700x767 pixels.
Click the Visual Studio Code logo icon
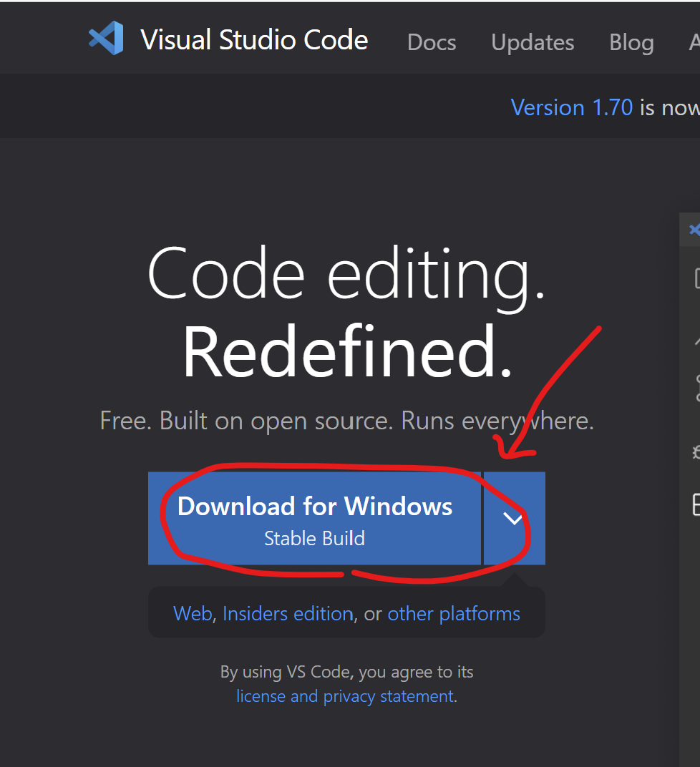(106, 39)
